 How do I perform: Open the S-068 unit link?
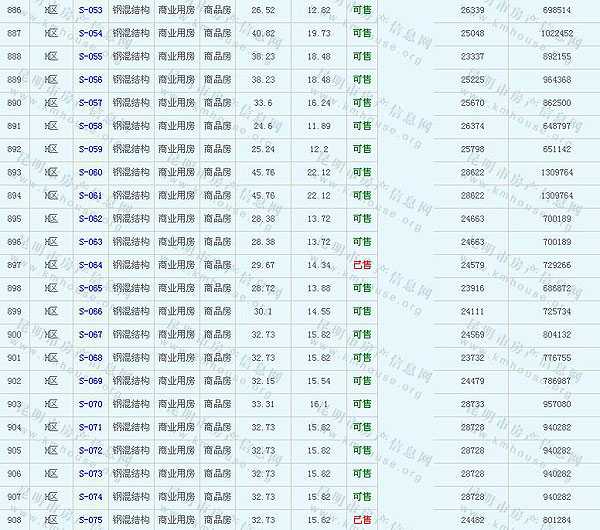tap(90, 357)
